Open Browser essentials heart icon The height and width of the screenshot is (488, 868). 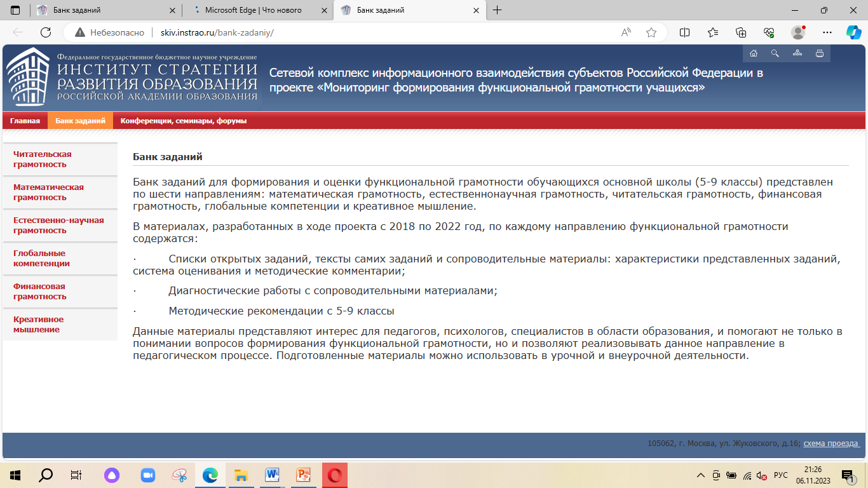pyautogui.click(x=769, y=32)
